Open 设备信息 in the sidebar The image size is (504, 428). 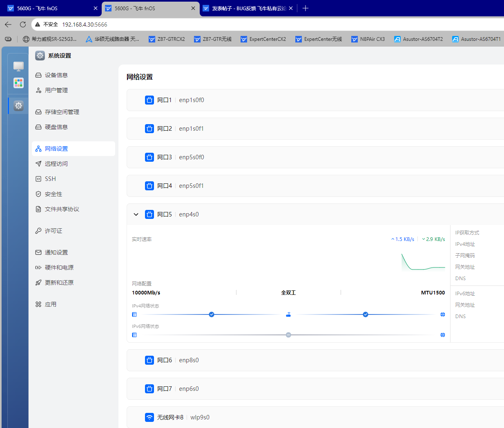point(56,75)
